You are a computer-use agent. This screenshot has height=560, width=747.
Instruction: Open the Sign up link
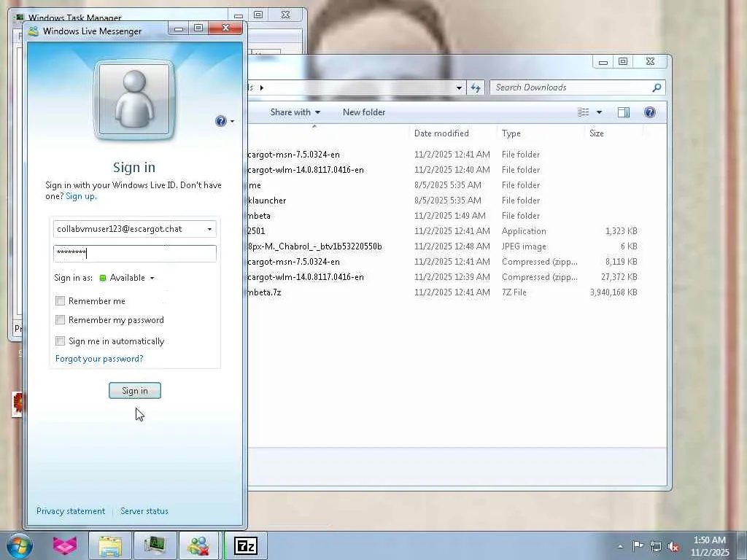tap(81, 196)
